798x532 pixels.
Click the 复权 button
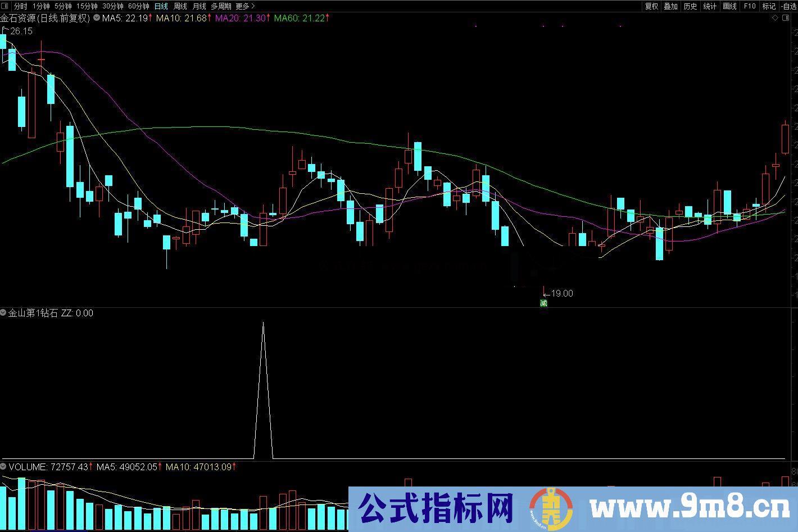[651, 6]
